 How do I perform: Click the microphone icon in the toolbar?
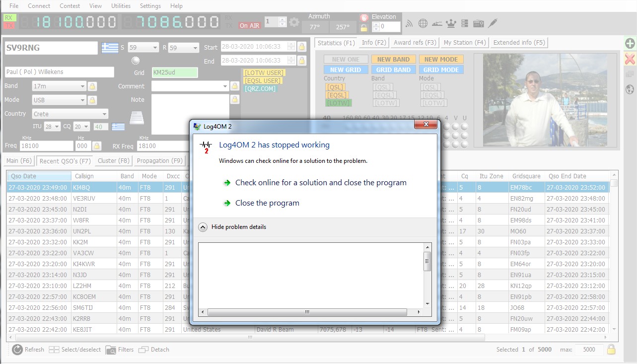click(x=493, y=23)
